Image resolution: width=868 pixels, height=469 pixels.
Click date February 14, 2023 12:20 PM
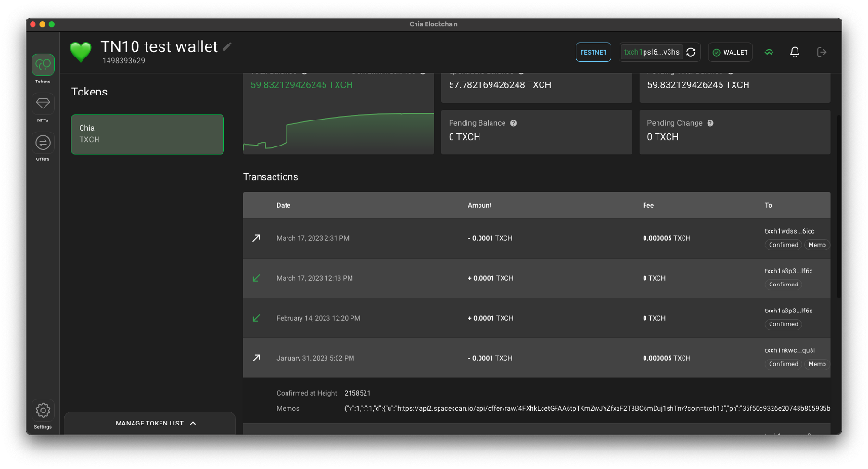[318, 318]
